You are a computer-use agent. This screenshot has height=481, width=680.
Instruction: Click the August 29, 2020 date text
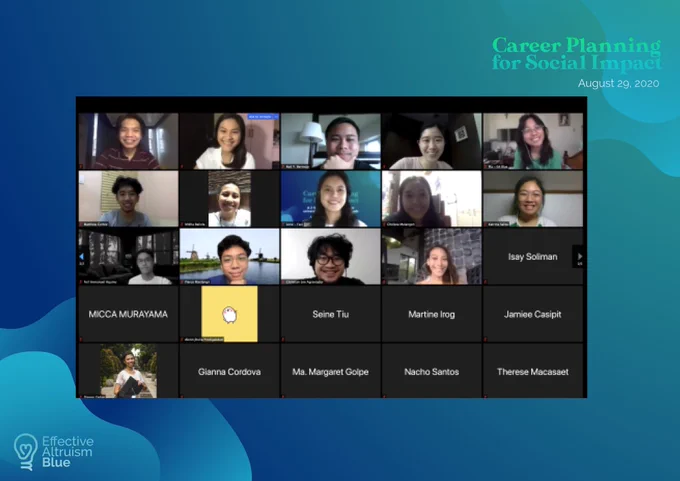618,83
